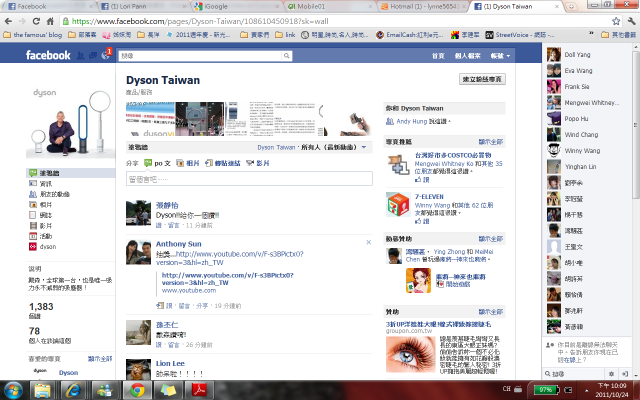Image resolution: width=640 pixels, height=400 pixels.
Task: Click the chat sidebar search field
Action: (574, 373)
